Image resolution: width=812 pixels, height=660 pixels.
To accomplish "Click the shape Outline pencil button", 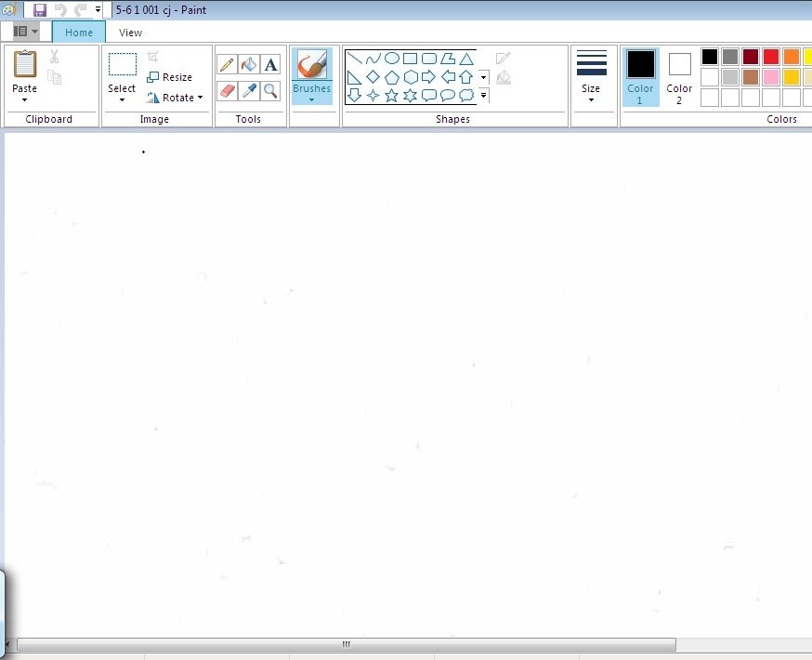I will [x=504, y=58].
